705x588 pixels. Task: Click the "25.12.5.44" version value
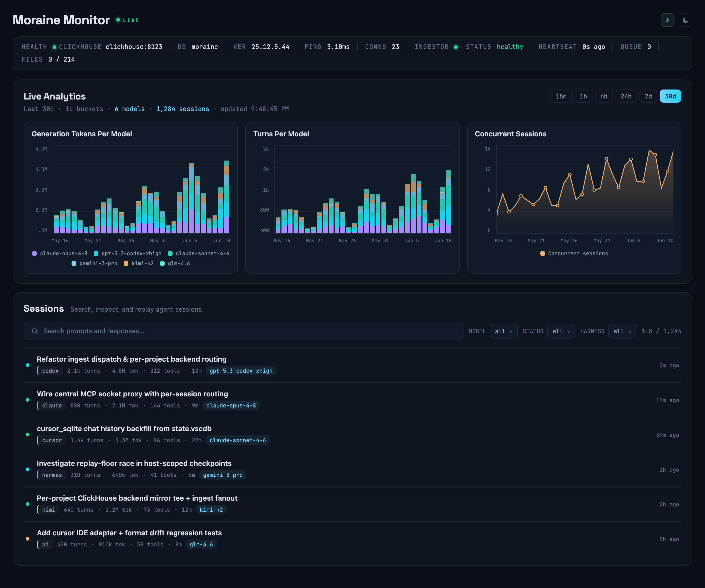(270, 47)
